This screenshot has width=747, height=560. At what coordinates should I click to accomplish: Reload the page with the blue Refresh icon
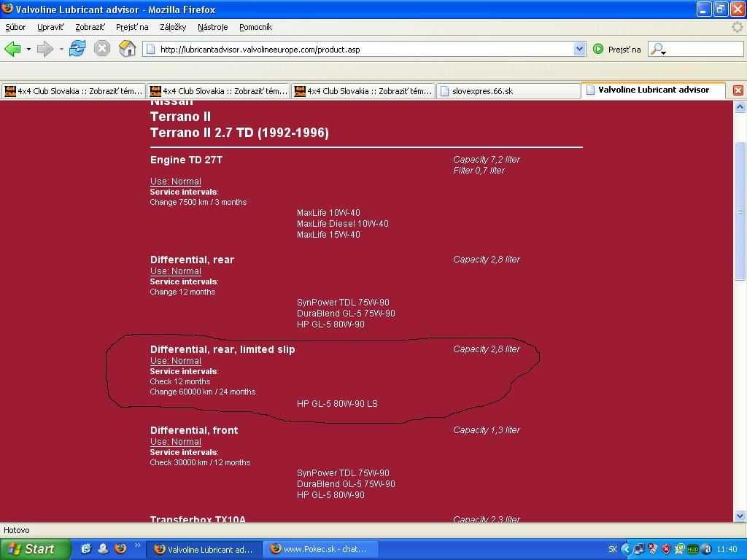click(x=77, y=49)
